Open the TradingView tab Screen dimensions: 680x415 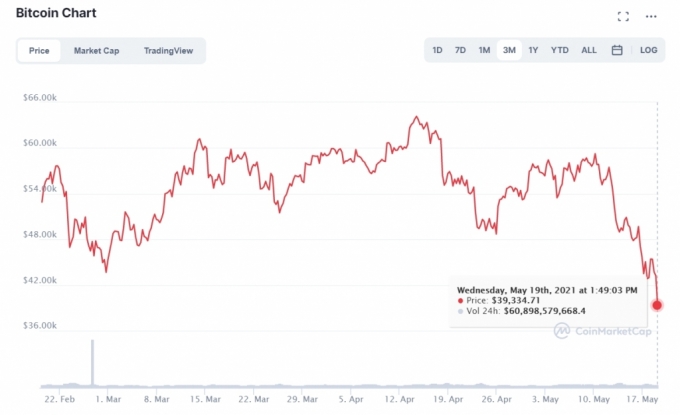pyautogui.click(x=168, y=50)
